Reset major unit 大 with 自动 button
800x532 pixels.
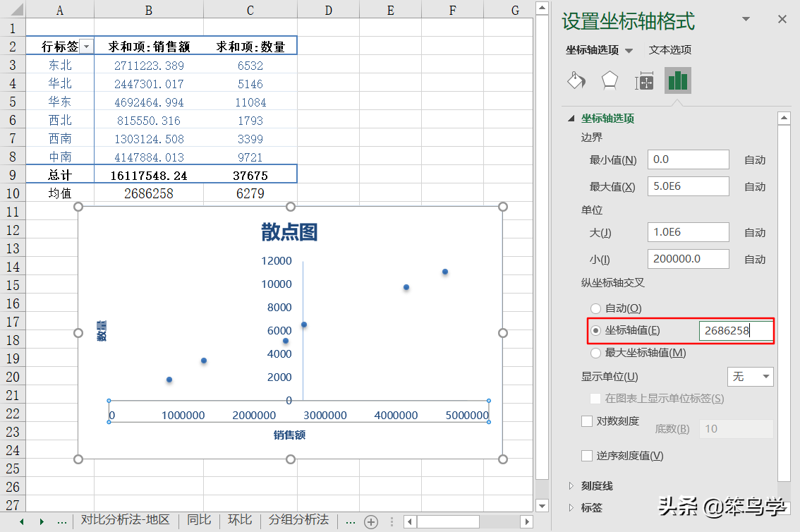[x=755, y=233]
